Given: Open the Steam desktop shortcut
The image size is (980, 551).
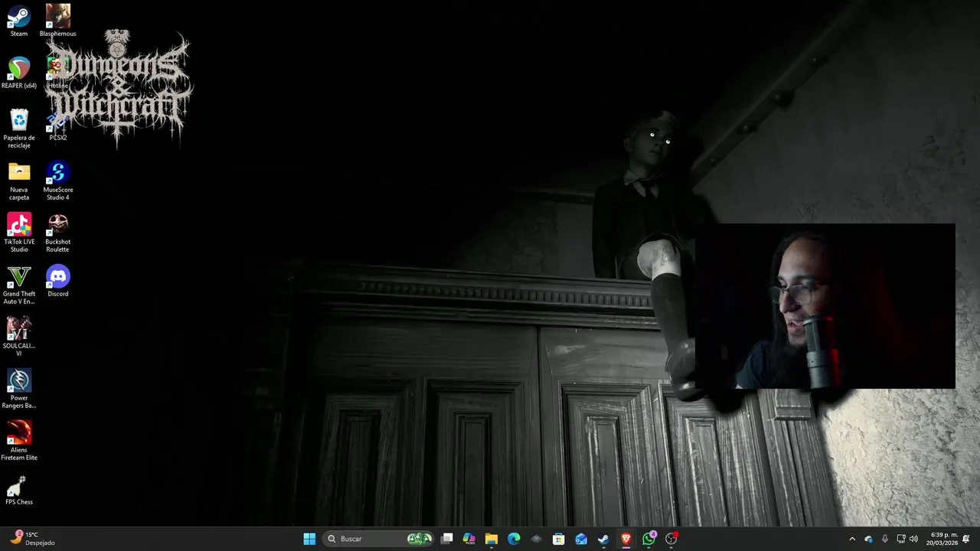Looking at the screenshot, I should pyautogui.click(x=19, y=21).
